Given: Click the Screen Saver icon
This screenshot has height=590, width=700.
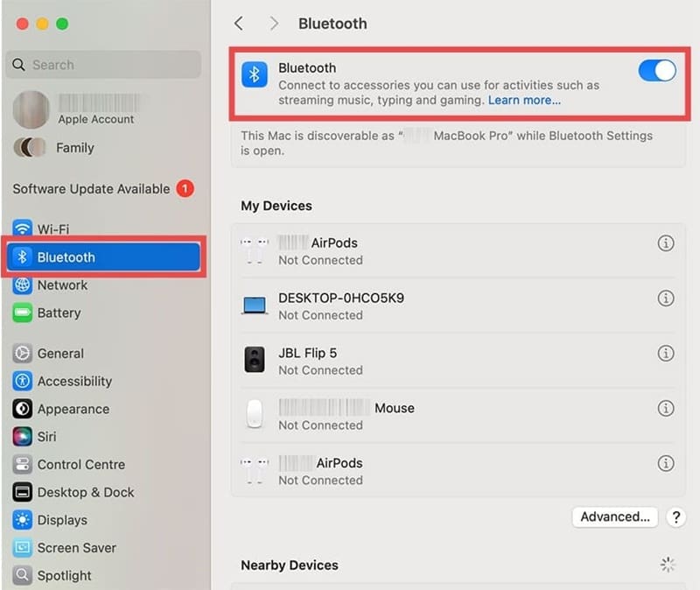Looking at the screenshot, I should [x=23, y=548].
